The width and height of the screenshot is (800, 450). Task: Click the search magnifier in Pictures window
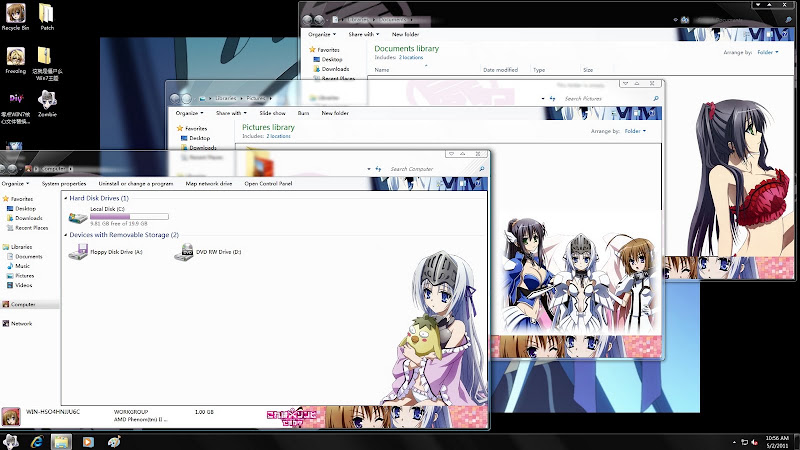(x=656, y=98)
